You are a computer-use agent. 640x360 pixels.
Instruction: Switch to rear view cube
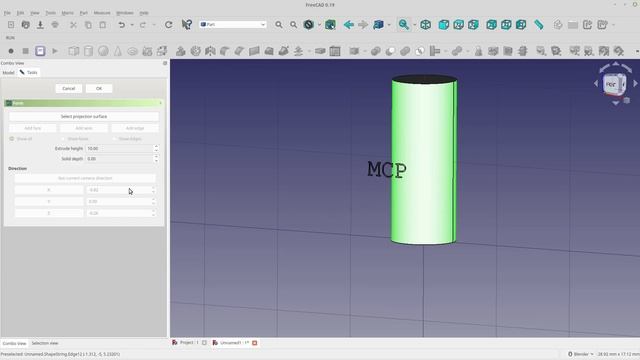click(491, 25)
